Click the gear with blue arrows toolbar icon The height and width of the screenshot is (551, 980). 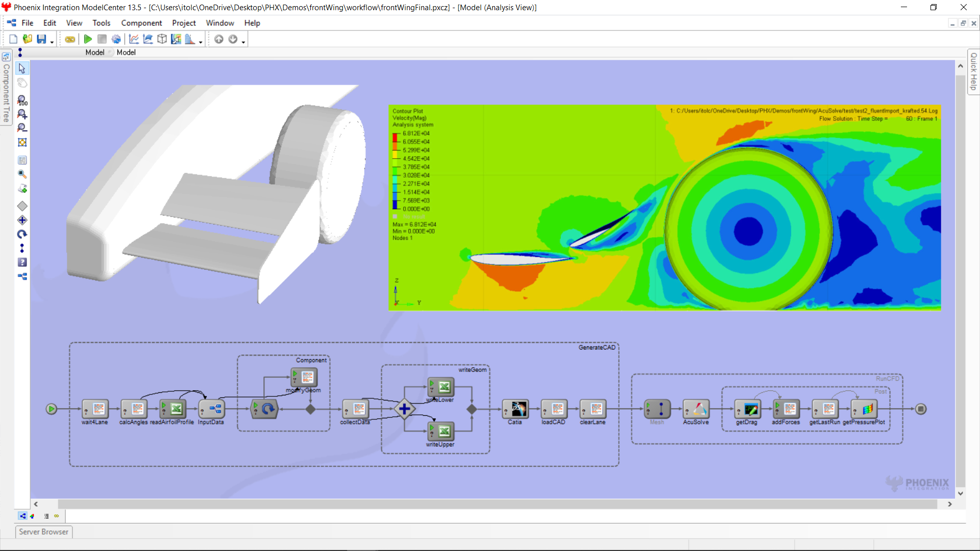(116, 39)
